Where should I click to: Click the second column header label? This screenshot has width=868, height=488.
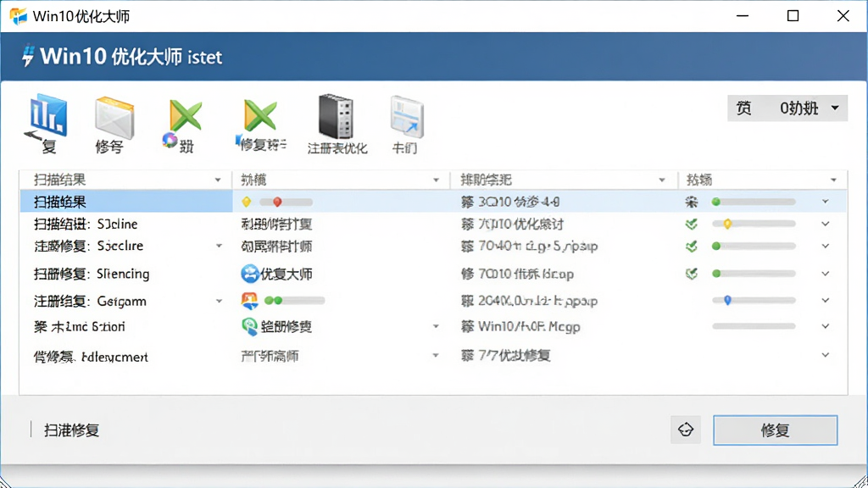pos(253,180)
